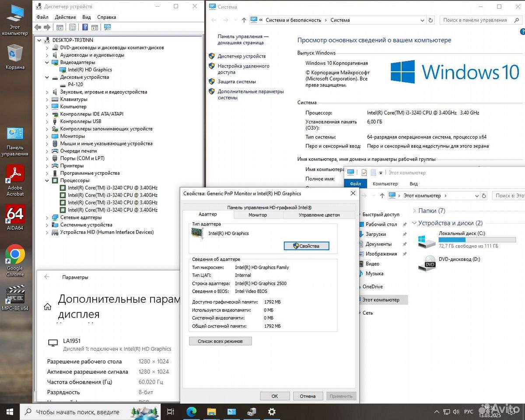This screenshot has height=420, width=525.
Task: Click Система и безопасность breadcrumb
Action: pos(293,20)
